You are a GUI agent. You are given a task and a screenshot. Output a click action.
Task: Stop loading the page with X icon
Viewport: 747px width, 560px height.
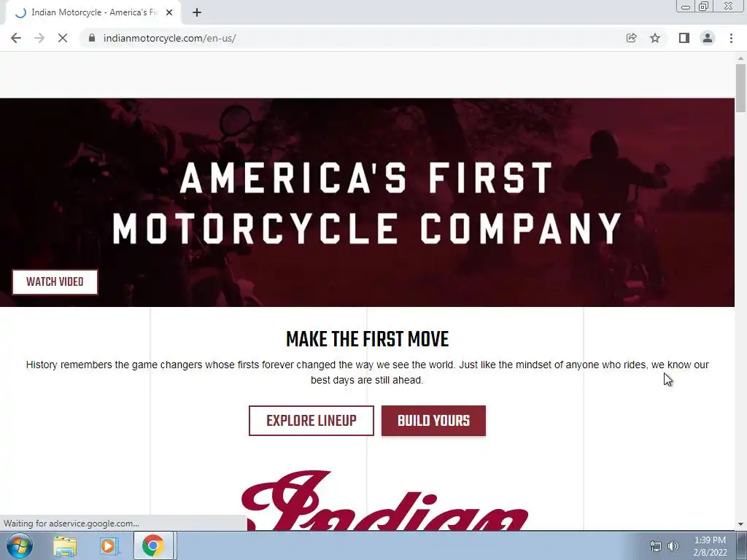pyautogui.click(x=63, y=38)
